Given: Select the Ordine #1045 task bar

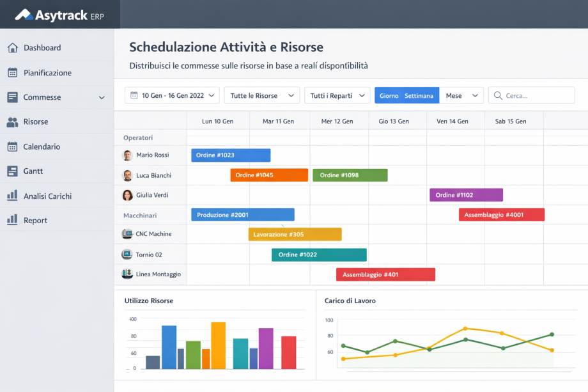Looking at the screenshot, I should point(269,175).
